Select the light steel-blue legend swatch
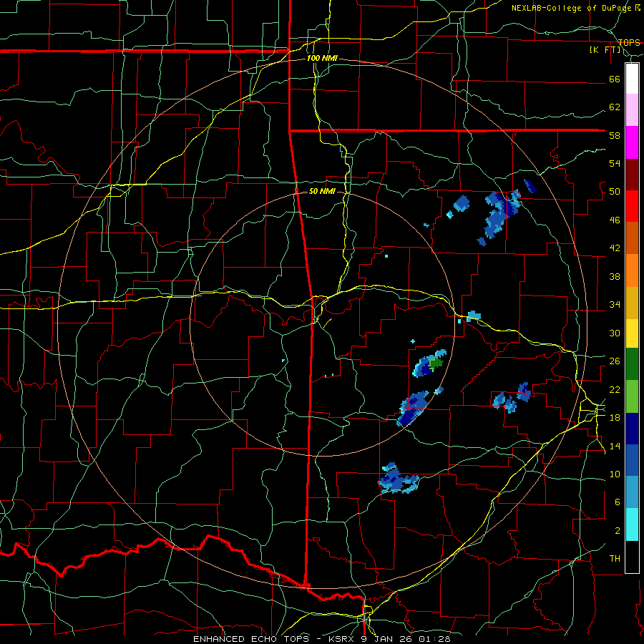The image size is (644, 644). [x=632, y=492]
